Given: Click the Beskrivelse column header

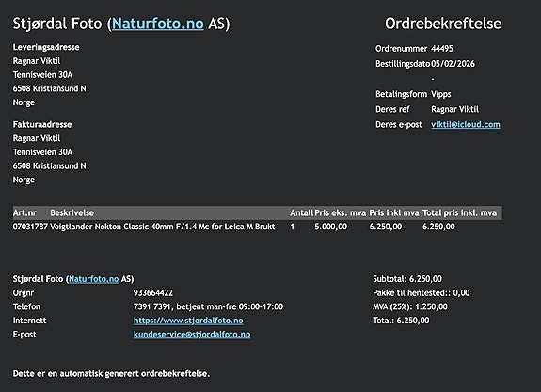Looking at the screenshot, I should (x=72, y=212).
